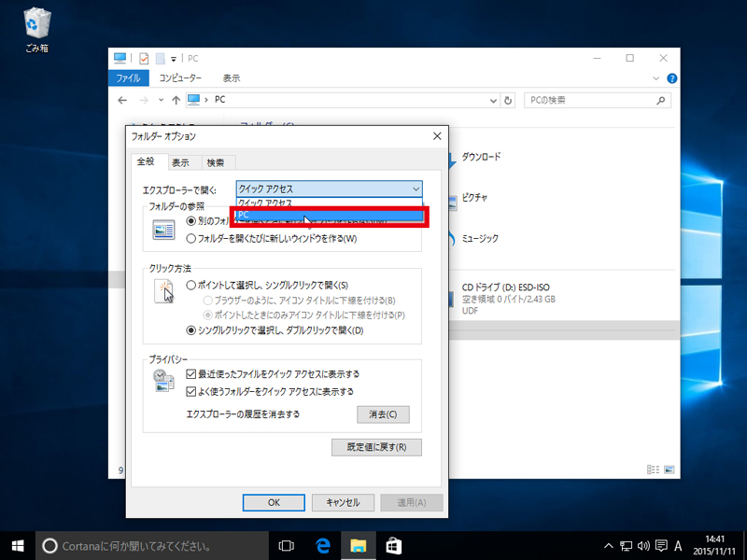Switch to the large icons view in the status bar
747x560 pixels.
pyautogui.click(x=669, y=469)
